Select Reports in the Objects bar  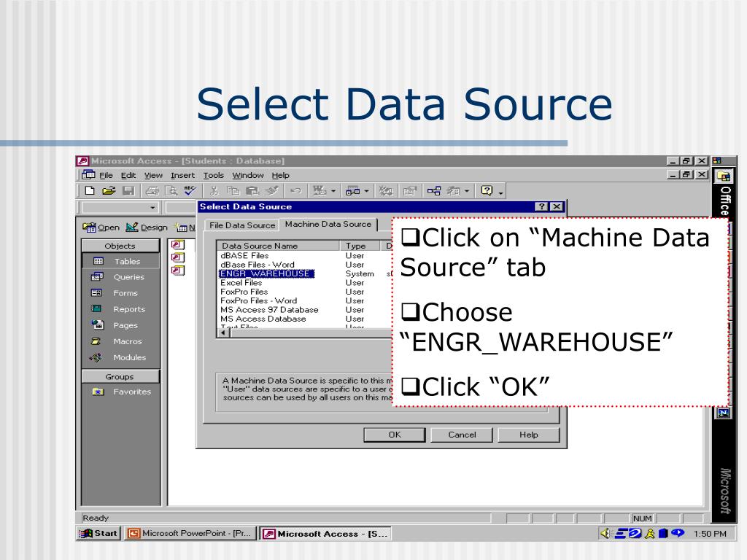point(120,309)
